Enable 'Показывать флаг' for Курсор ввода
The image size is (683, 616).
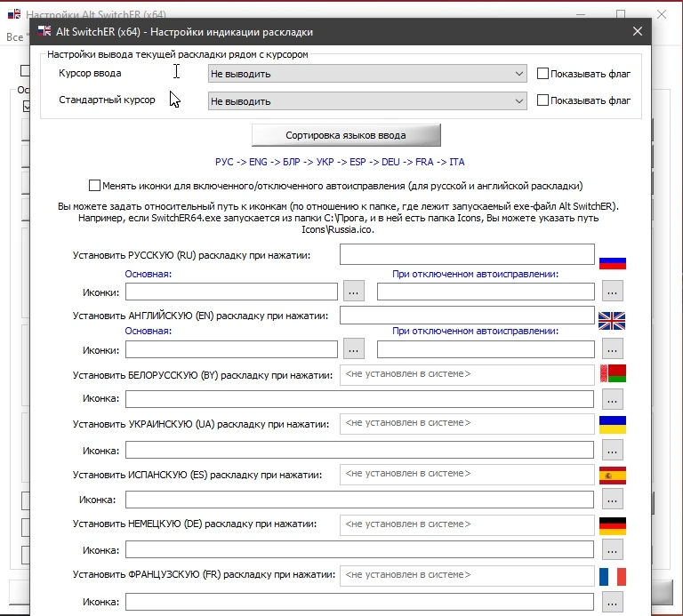tap(542, 74)
